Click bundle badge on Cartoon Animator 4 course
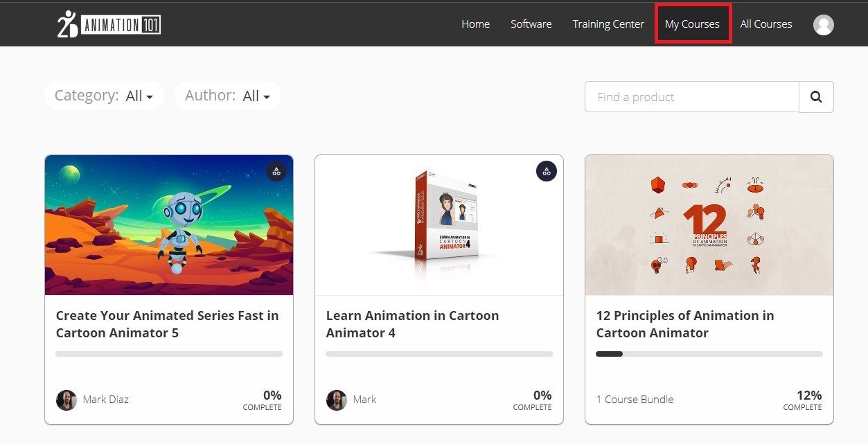 547,171
